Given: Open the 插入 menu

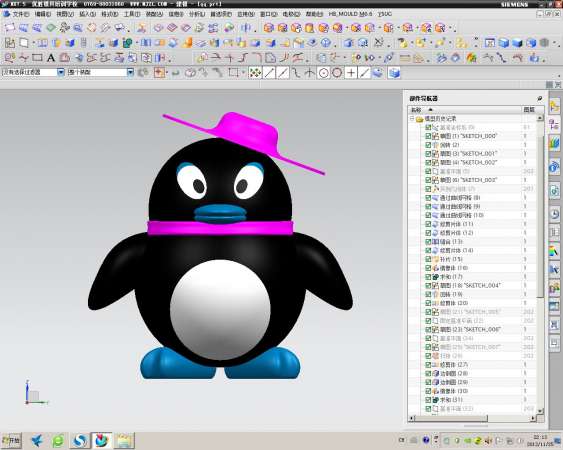Looking at the screenshot, I should [87, 14].
